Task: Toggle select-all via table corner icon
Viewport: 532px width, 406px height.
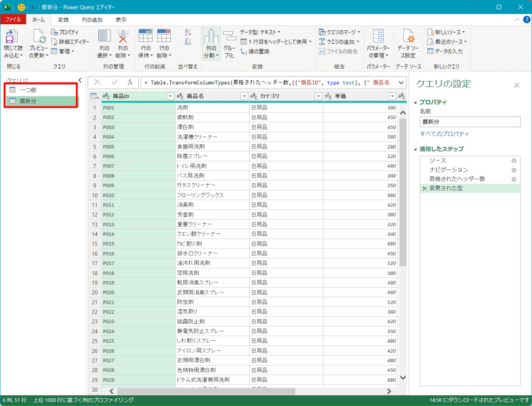Action: click(94, 96)
